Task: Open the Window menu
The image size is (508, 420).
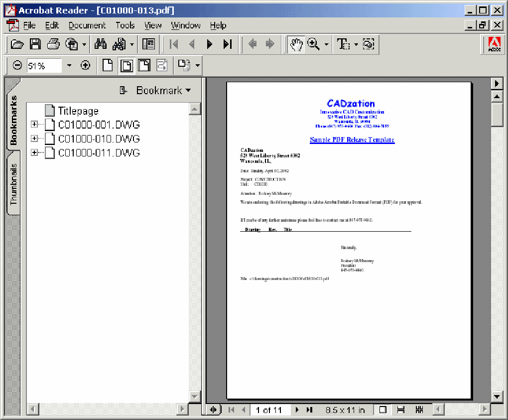Action: [186, 25]
